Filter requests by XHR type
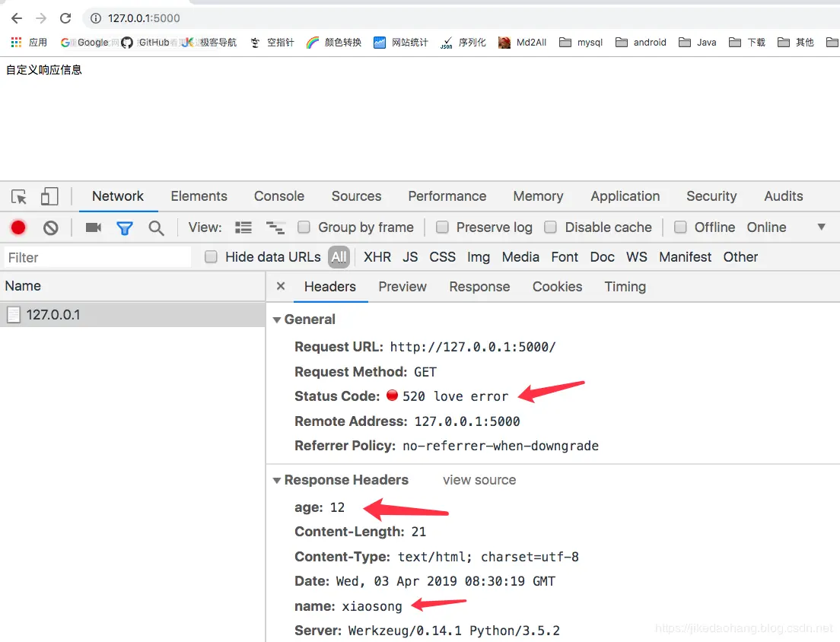840x642 pixels. pyautogui.click(x=377, y=257)
